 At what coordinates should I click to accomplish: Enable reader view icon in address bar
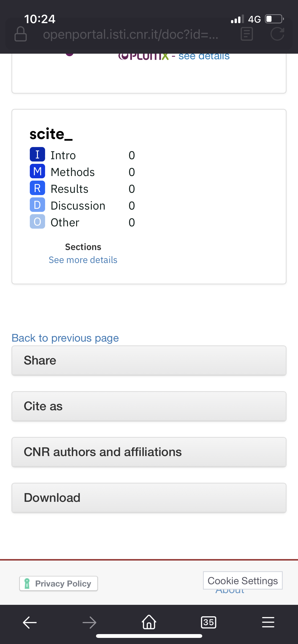(247, 34)
